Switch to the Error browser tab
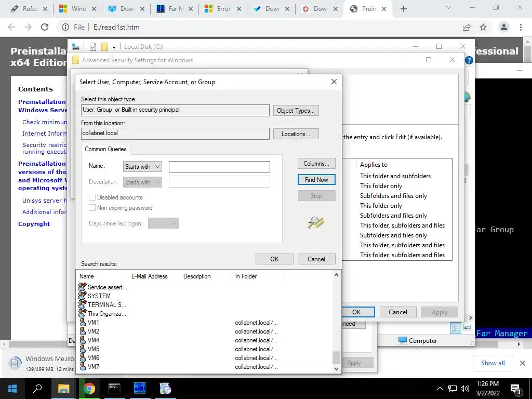This screenshot has height=399, width=532. click(222, 9)
